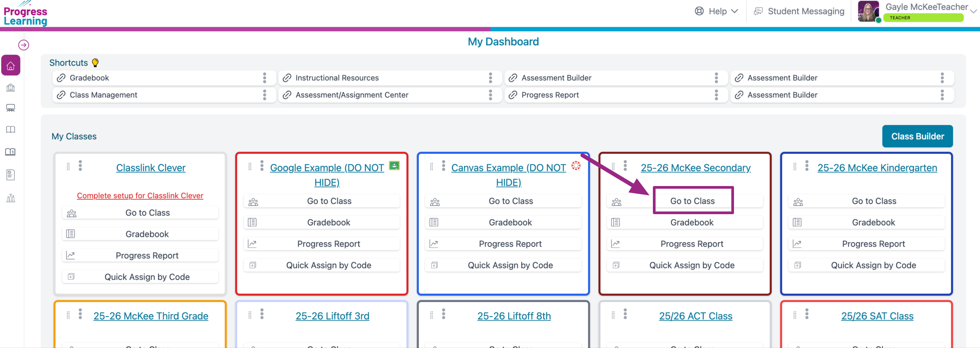Click the school building sidebar icon

pos(11,88)
